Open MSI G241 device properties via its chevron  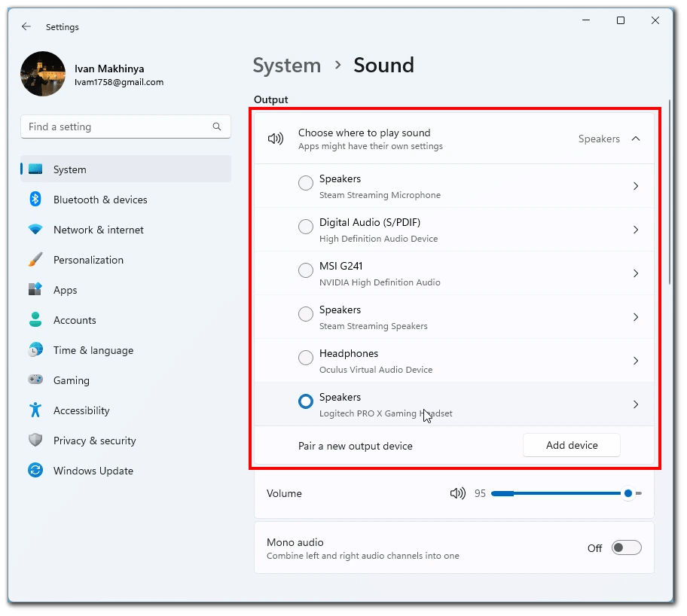tap(636, 273)
